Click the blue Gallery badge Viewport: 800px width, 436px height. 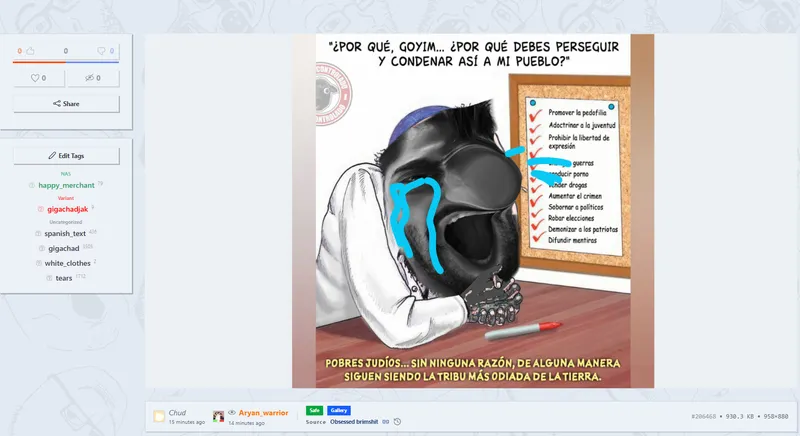[x=339, y=410]
